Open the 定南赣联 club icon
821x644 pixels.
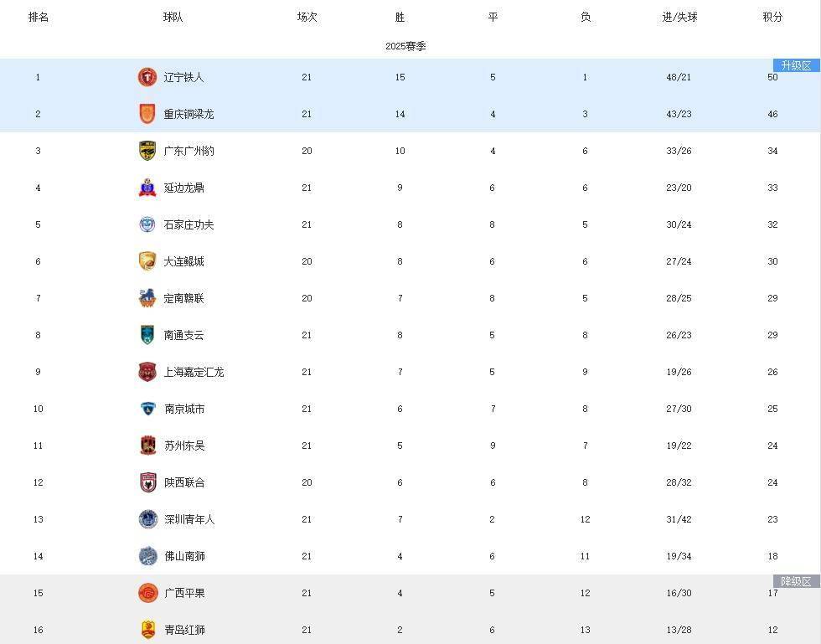pos(147,298)
